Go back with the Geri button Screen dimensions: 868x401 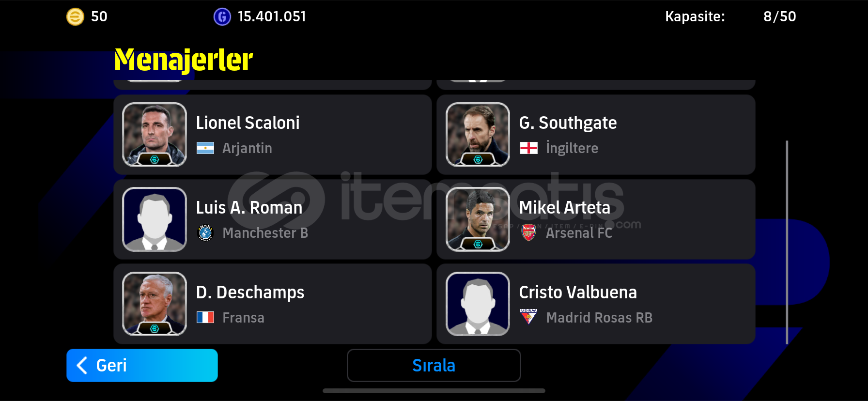[x=142, y=366]
